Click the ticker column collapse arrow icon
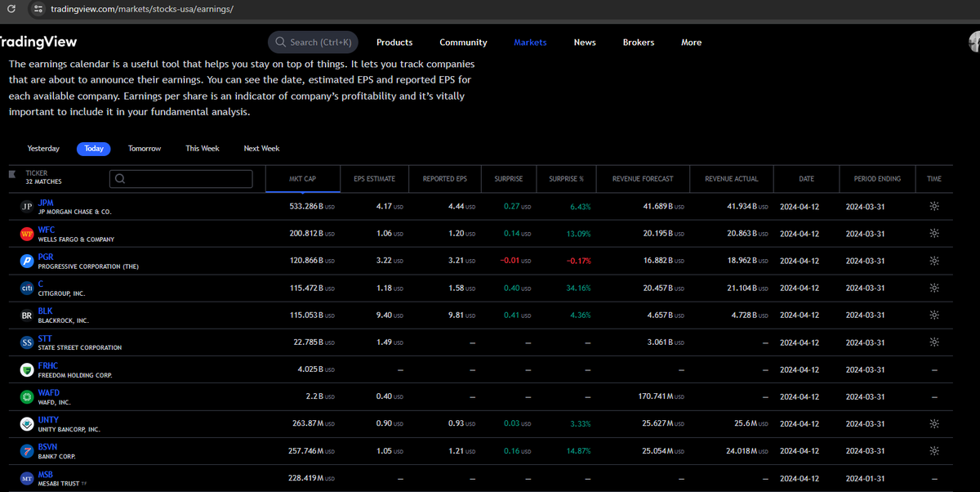Image resolution: width=980 pixels, height=492 pixels. click(11, 173)
